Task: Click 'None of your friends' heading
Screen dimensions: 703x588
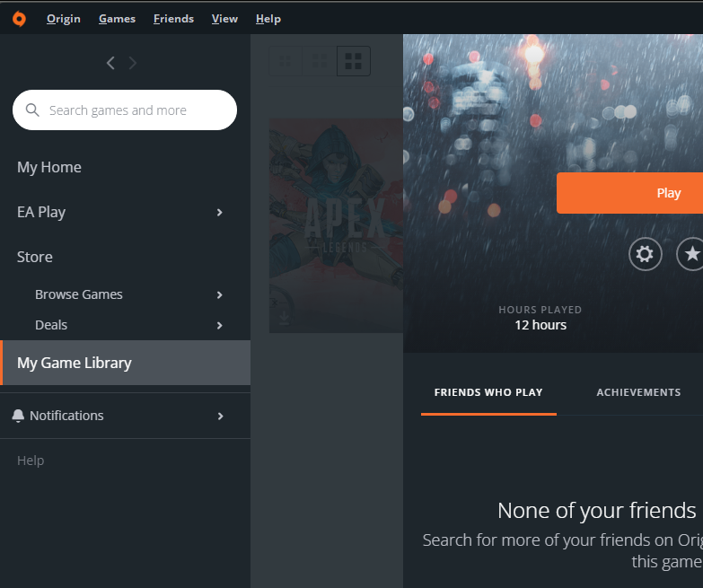Action: [597, 511]
